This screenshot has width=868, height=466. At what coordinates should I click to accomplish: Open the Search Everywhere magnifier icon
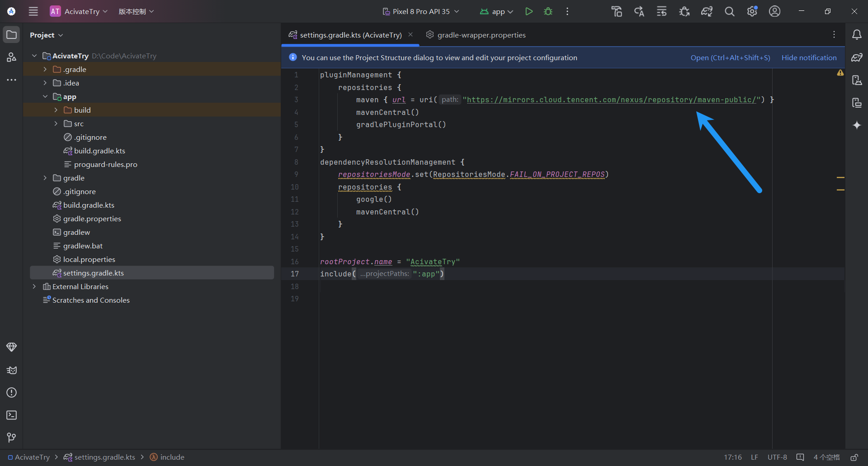(x=729, y=11)
